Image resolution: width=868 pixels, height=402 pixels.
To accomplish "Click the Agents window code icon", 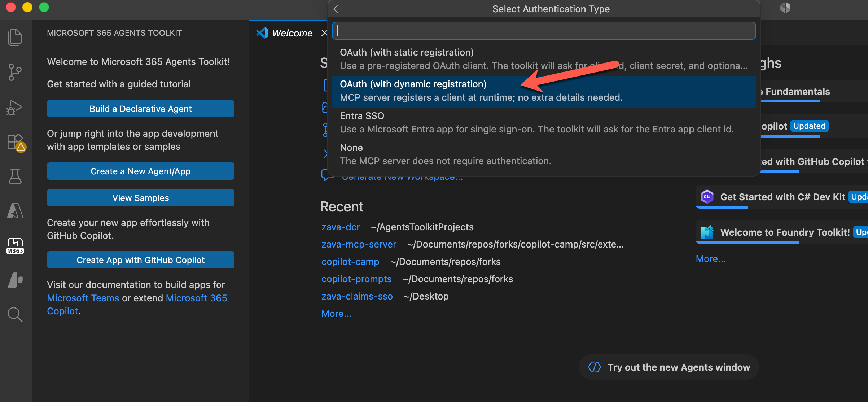I will pos(595,367).
